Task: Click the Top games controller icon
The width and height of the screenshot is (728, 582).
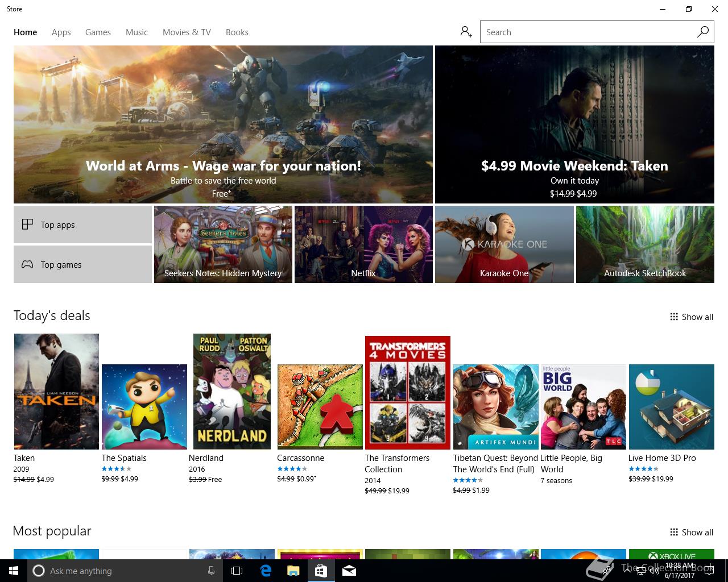Action: (27, 264)
